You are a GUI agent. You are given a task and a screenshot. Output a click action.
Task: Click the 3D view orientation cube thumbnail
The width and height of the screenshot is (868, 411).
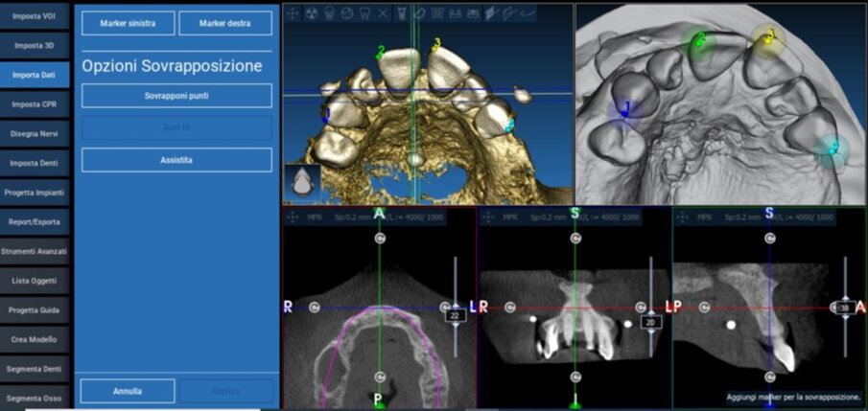point(302,183)
